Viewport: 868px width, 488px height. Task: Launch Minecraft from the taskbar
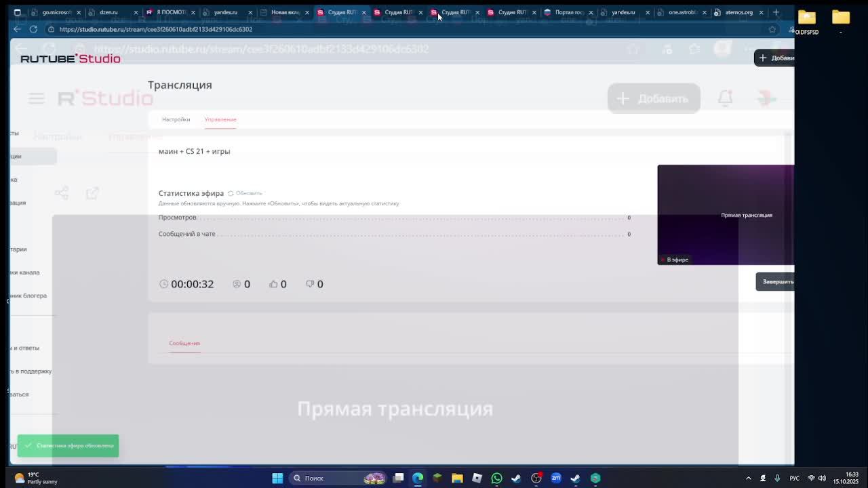[x=437, y=478]
